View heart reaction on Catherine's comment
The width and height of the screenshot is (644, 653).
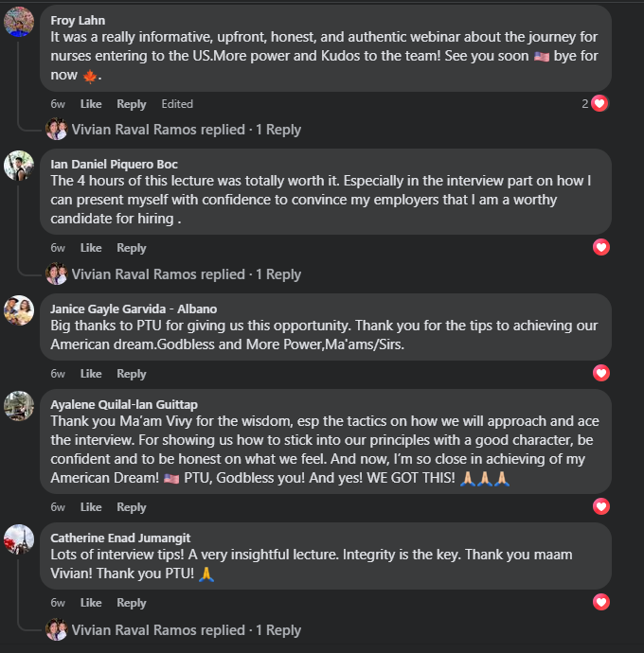click(x=600, y=602)
